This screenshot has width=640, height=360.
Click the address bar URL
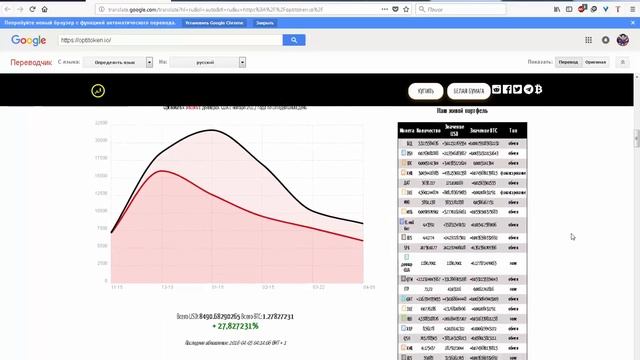pyautogui.click(x=216, y=9)
